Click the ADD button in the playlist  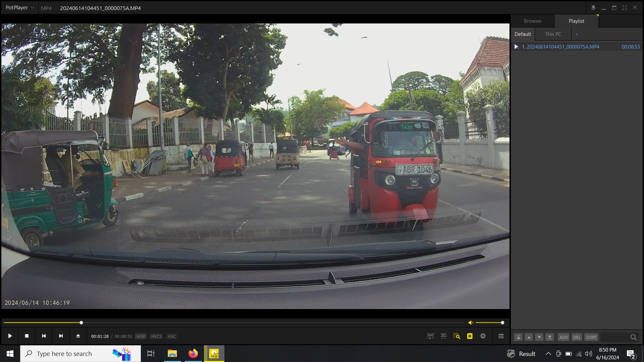click(x=563, y=337)
